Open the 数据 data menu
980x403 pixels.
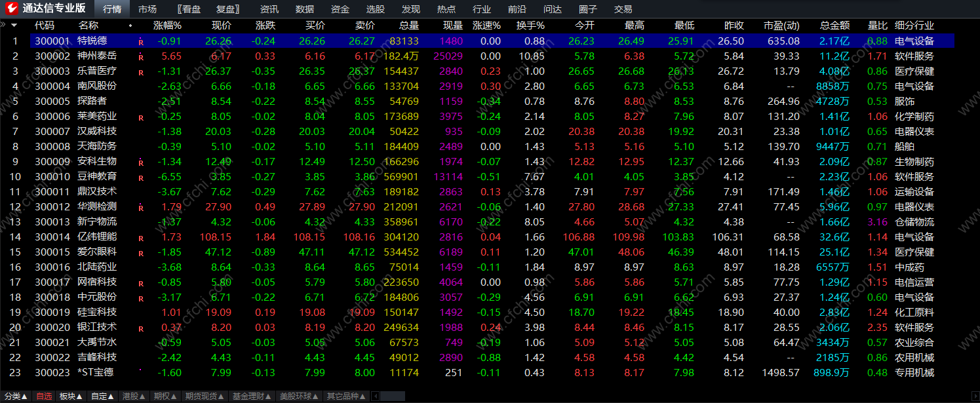305,9
